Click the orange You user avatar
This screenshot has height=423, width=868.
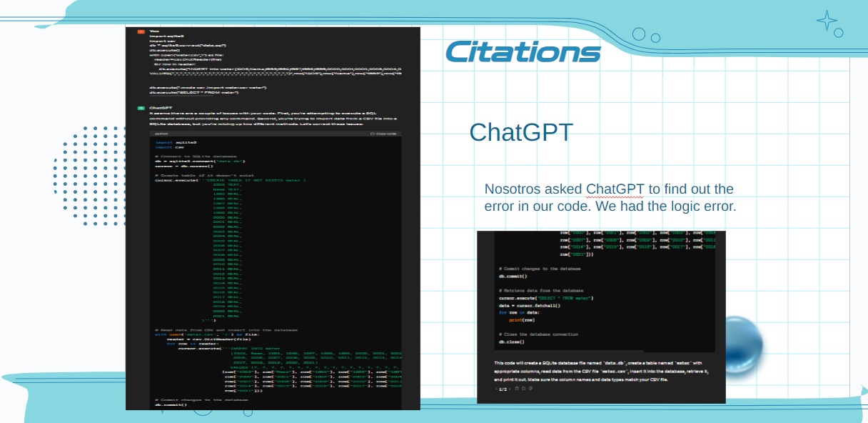click(141, 31)
